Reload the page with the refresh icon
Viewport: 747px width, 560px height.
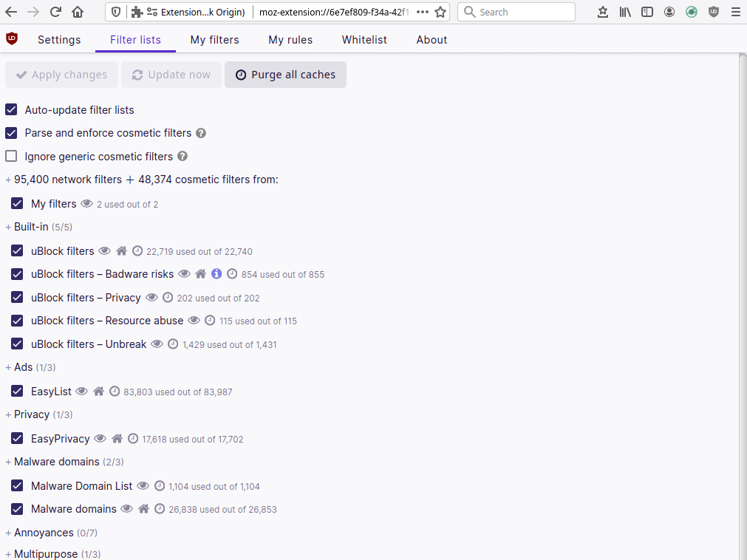pyautogui.click(x=55, y=12)
